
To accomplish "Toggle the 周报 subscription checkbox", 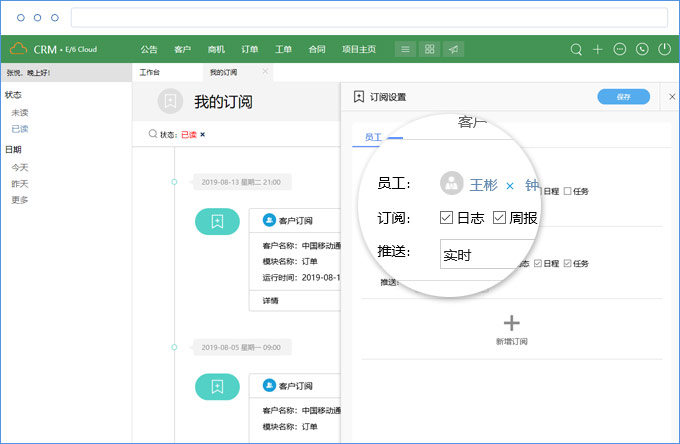I will pos(500,218).
